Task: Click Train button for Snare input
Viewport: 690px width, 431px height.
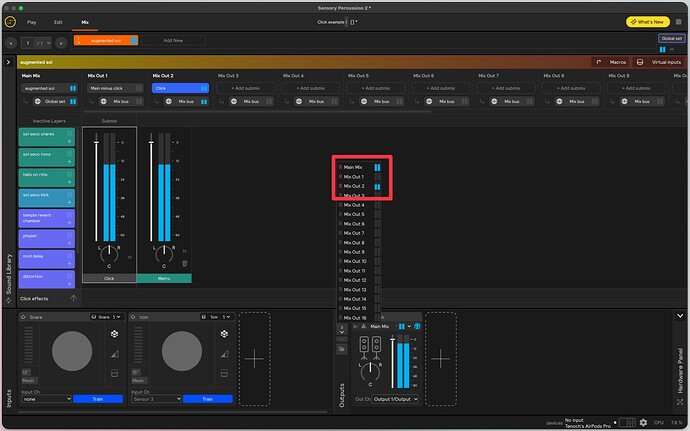Action: [x=98, y=399]
